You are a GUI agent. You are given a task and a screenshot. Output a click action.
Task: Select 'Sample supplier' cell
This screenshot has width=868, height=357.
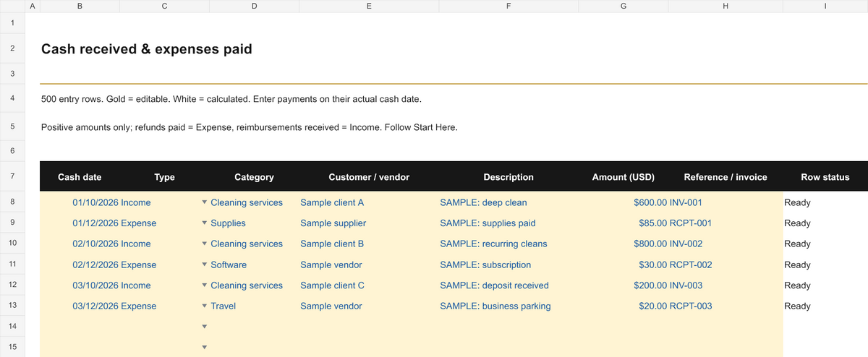[368, 223]
